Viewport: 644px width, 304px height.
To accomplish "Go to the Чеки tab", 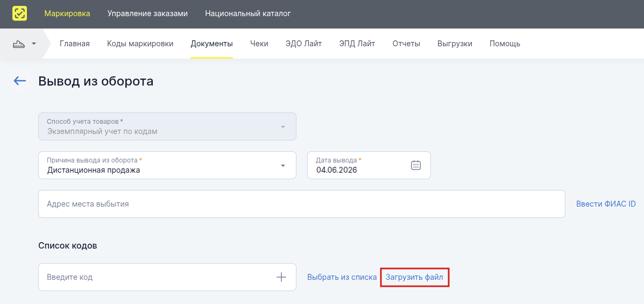I will point(259,44).
